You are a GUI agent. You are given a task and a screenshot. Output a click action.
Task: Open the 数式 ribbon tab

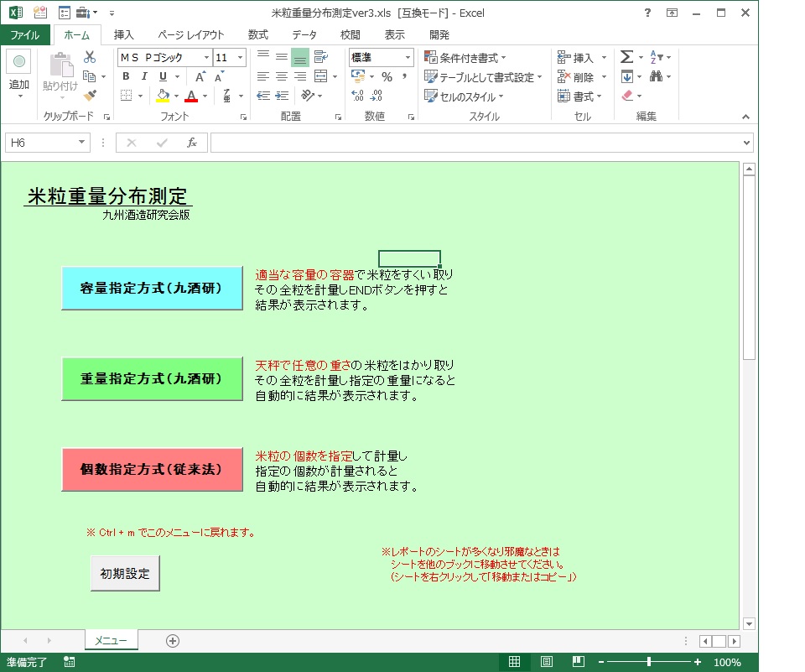coord(258,34)
